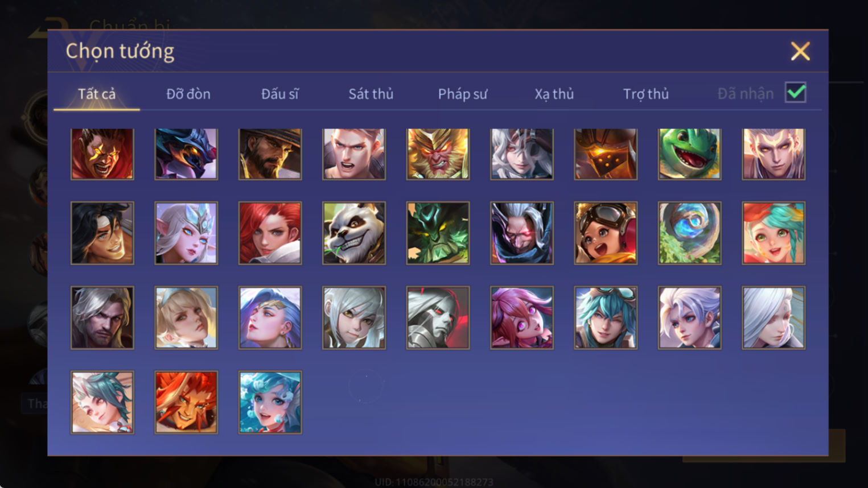Viewport: 868px width, 488px height.
Task: Filter heroes by Sát thủ
Action: (x=371, y=94)
